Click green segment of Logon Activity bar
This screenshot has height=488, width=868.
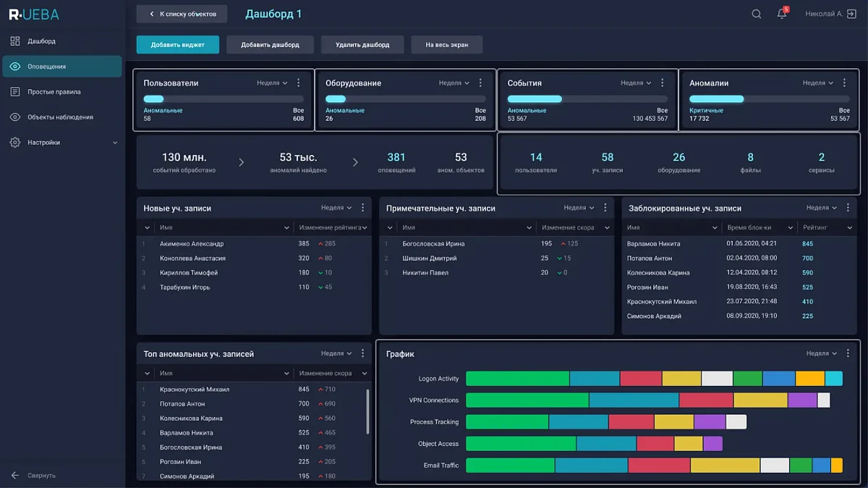coord(517,378)
